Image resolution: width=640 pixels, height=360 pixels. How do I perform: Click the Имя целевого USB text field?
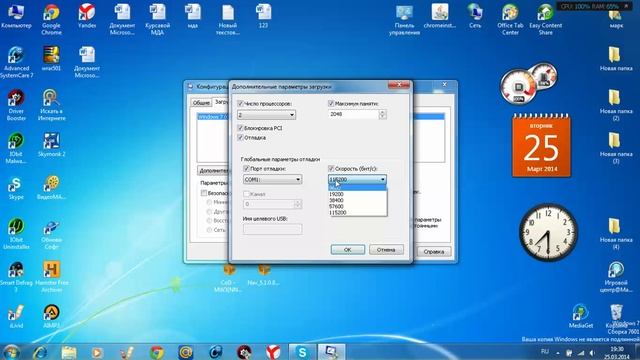pos(273,229)
